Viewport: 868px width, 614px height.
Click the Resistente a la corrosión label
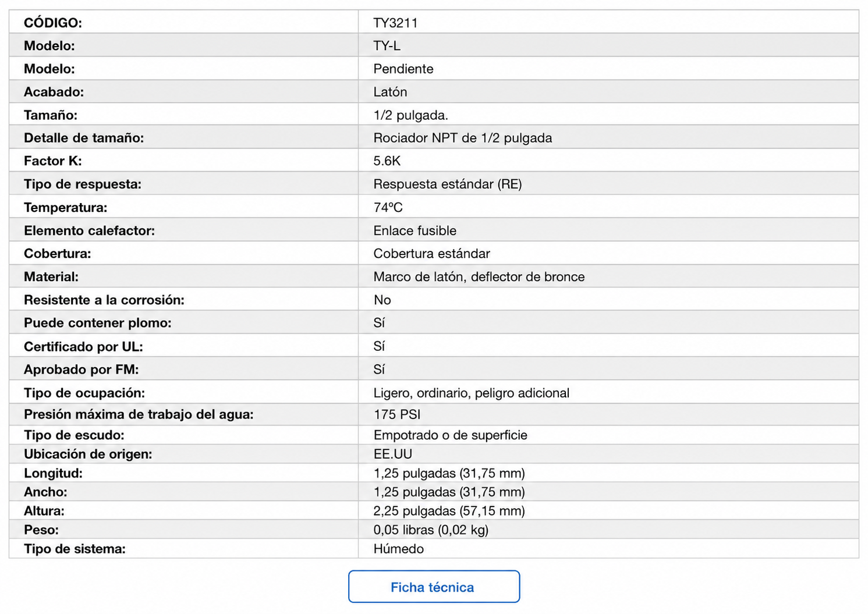(x=104, y=300)
